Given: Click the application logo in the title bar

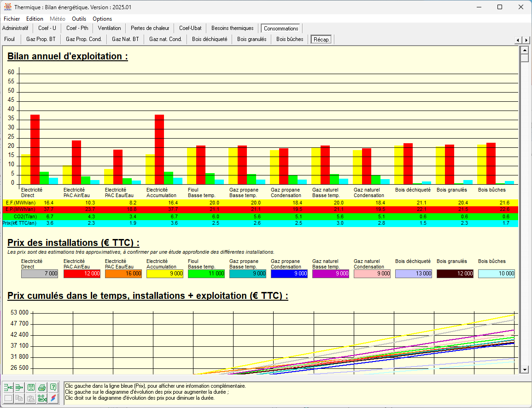Looking at the screenshot, I should 7,7.
